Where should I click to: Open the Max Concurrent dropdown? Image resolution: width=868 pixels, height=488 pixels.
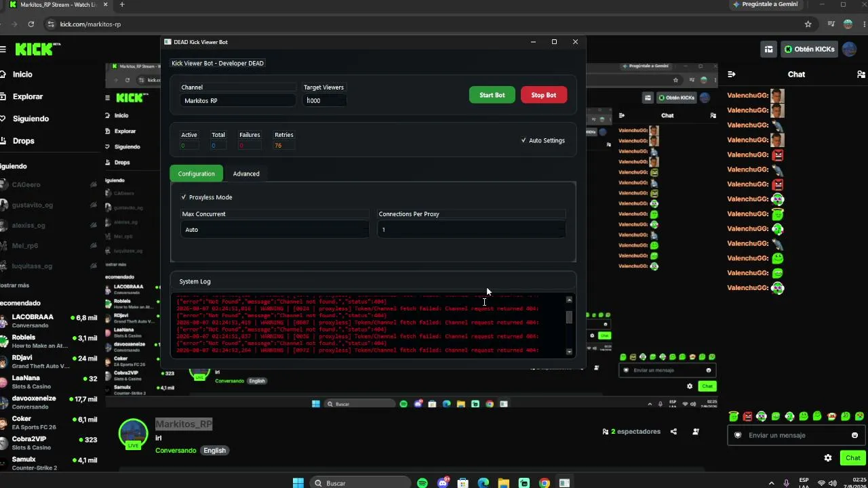[275, 230]
